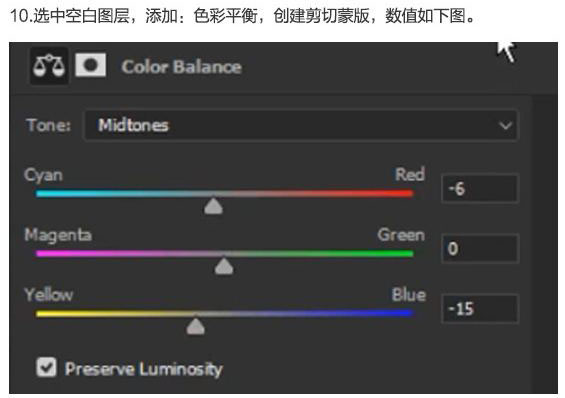Focus the Magenta-Green value field showing 0
565x398 pixels.
pos(480,249)
